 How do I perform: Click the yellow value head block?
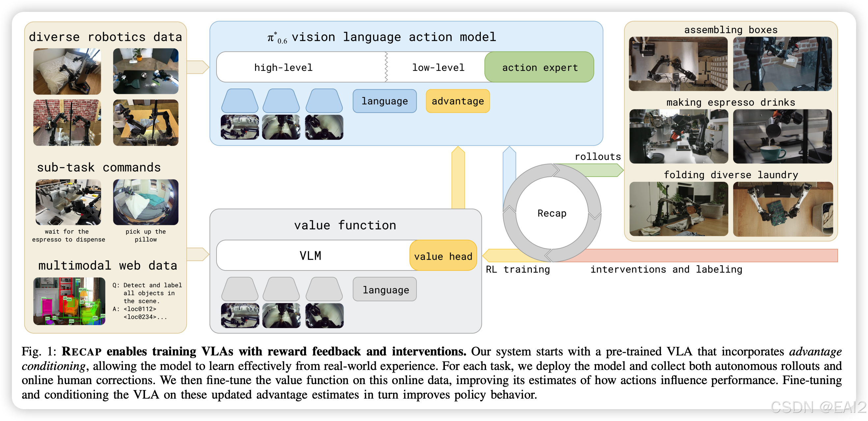(x=443, y=256)
